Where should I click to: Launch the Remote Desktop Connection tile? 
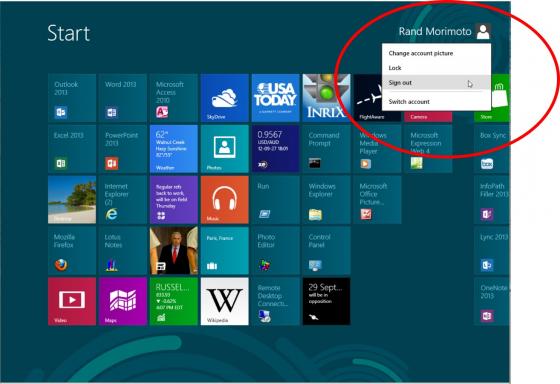point(275,301)
